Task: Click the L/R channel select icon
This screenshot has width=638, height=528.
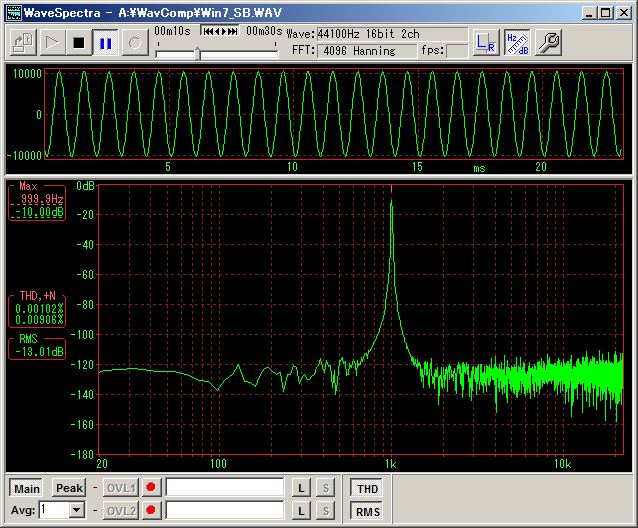Action: coord(486,42)
